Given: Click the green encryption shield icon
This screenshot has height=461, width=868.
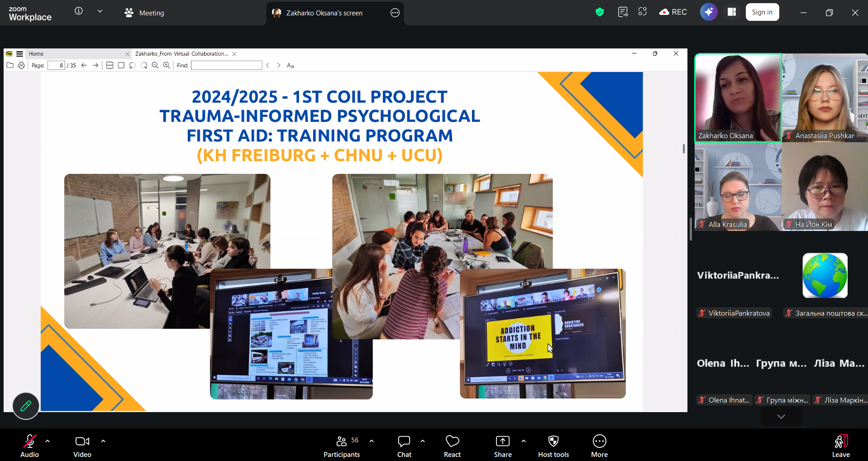Looking at the screenshot, I should (600, 12).
